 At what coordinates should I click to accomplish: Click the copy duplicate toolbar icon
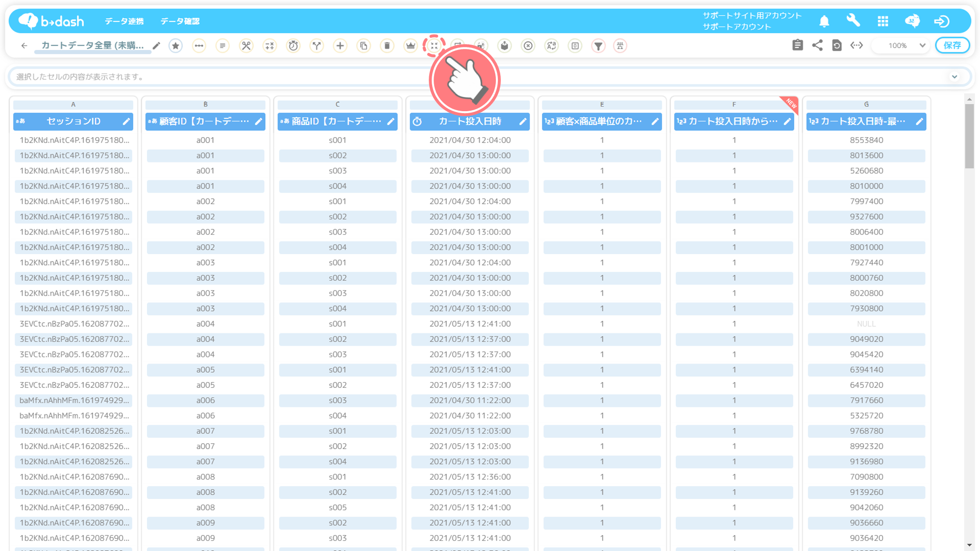point(364,46)
